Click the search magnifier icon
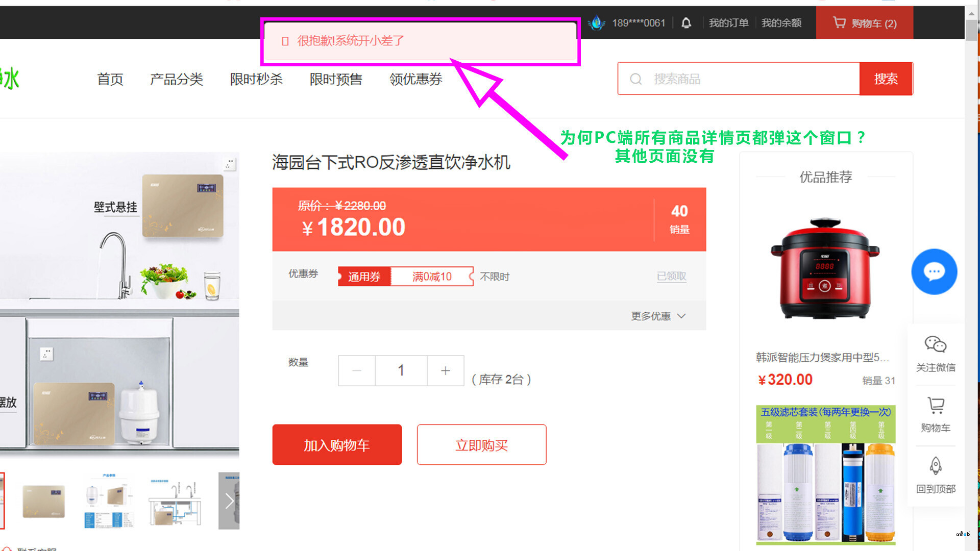The height and width of the screenshot is (551, 980). coord(635,80)
